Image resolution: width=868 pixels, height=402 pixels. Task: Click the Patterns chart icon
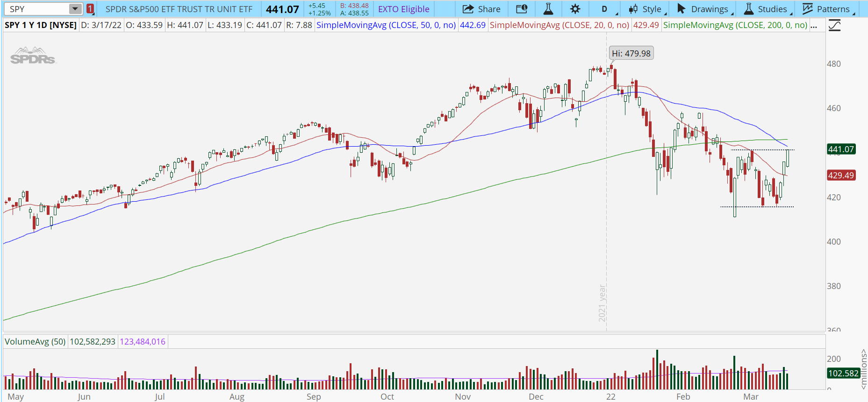pos(808,9)
